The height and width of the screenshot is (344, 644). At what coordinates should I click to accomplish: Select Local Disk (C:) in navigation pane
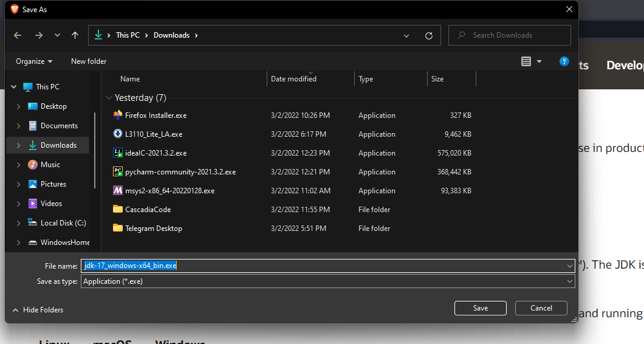tap(63, 223)
